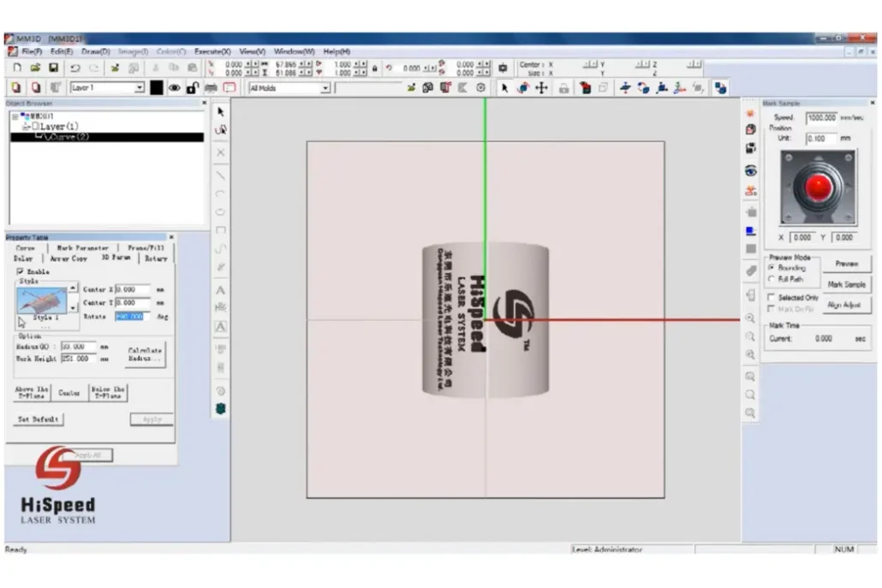Click the eye icon in right strip

pos(750,171)
